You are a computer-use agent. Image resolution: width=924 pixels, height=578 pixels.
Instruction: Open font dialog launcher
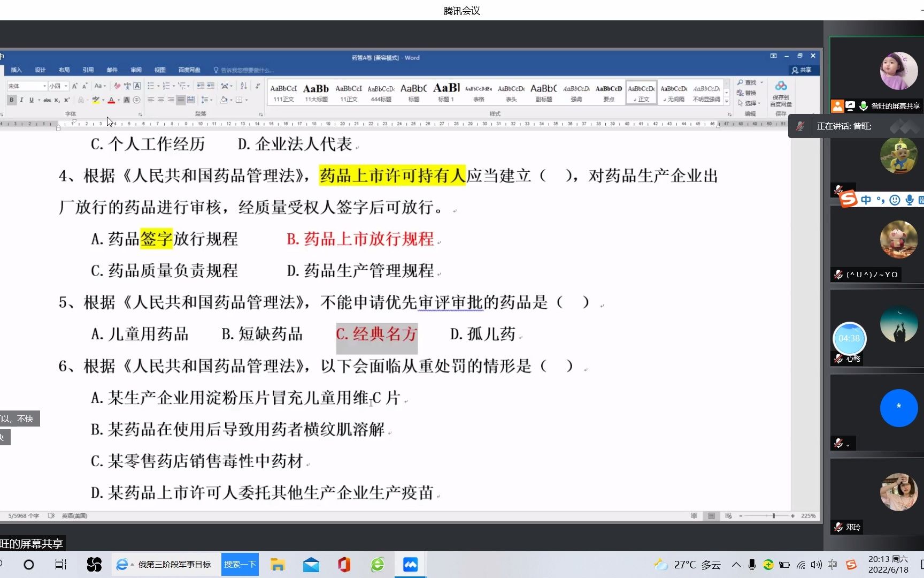pos(140,114)
